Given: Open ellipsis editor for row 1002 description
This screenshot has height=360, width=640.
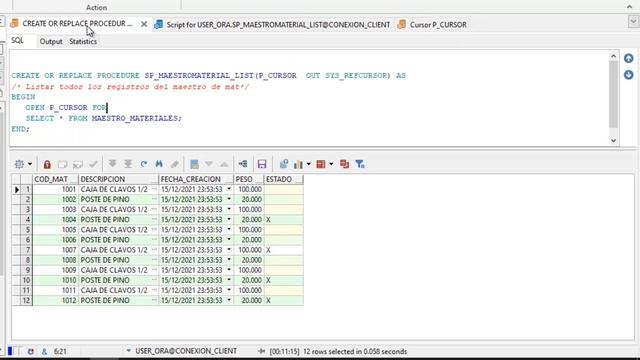Looking at the screenshot, I should pos(154,199).
